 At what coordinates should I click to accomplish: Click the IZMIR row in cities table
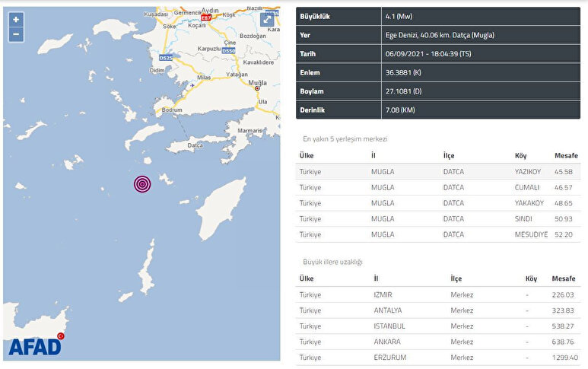coord(441,294)
